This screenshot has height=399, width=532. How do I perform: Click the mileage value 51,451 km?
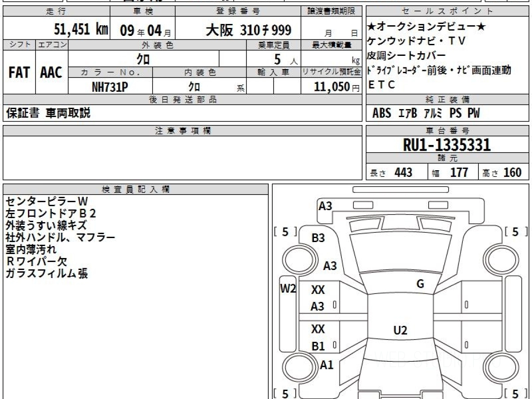point(81,30)
